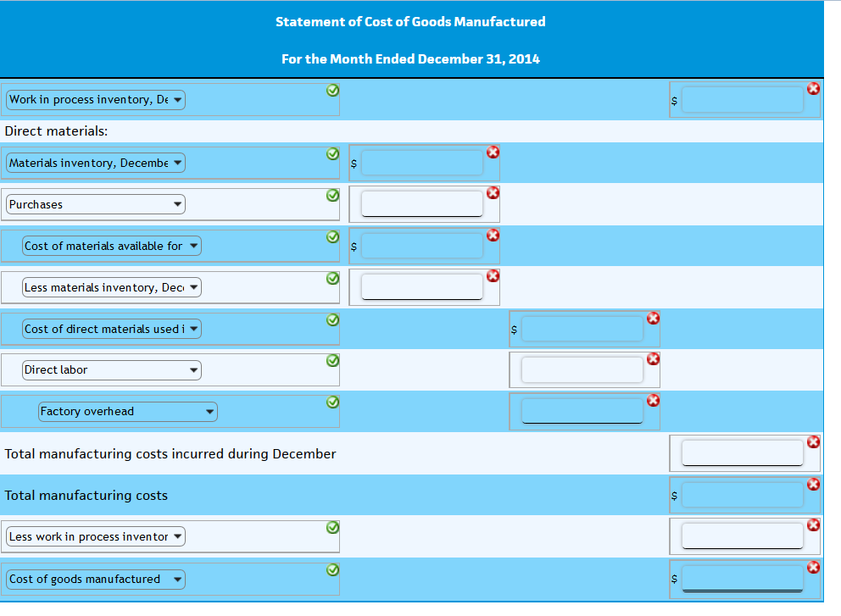The height and width of the screenshot is (616, 841).
Task: Open Cost of materials available dropdown
Action: [x=112, y=246]
